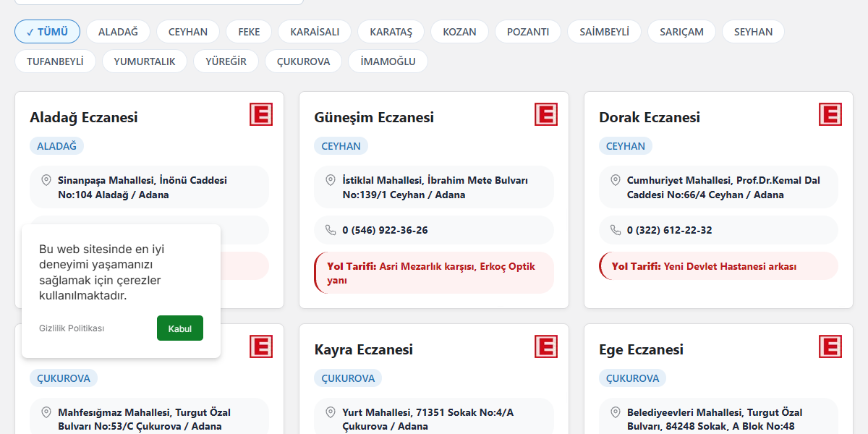Click the Kayra Eczanesi title
The width and height of the screenshot is (868, 434).
click(364, 349)
